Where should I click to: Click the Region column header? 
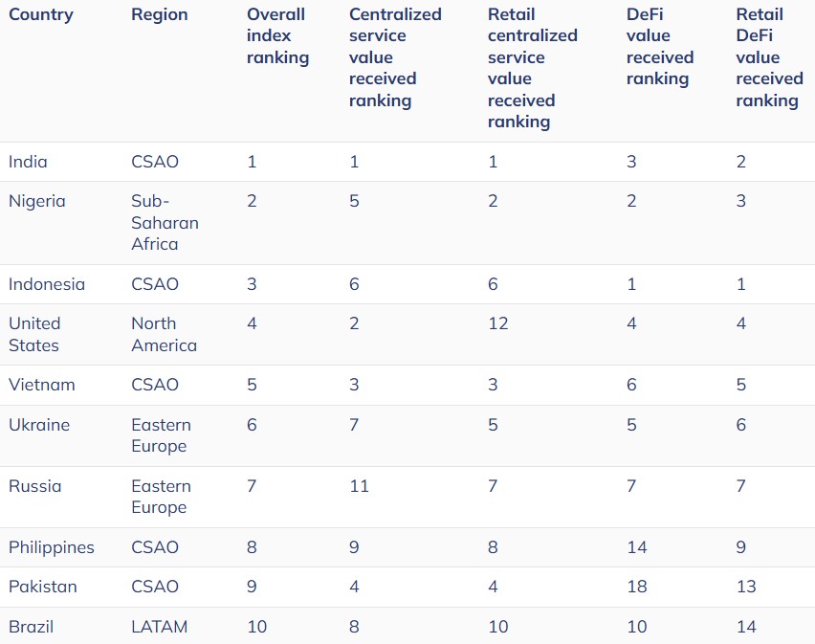(x=159, y=14)
